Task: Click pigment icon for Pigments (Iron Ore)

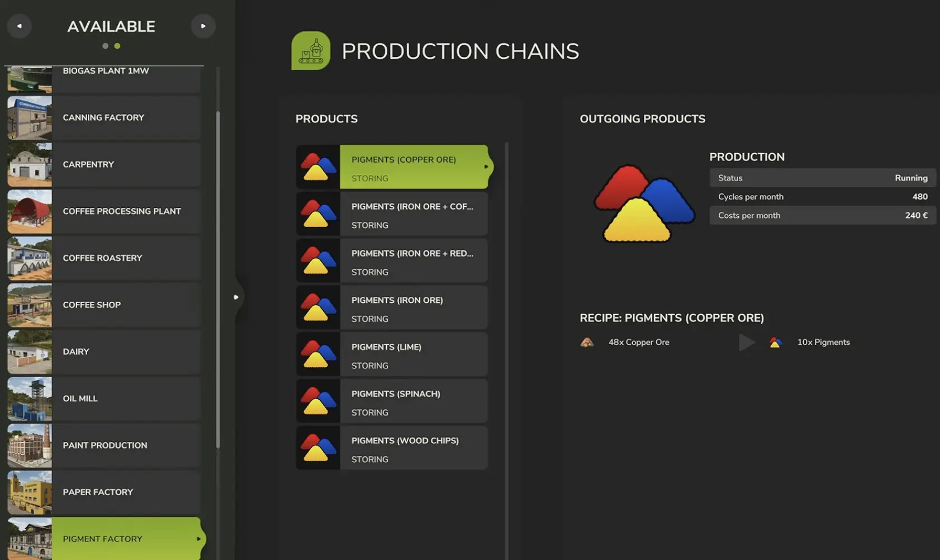Action: [318, 307]
